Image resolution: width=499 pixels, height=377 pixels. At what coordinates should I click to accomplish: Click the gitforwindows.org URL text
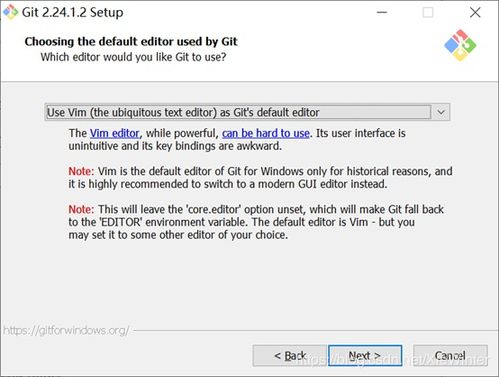pyautogui.click(x=66, y=330)
